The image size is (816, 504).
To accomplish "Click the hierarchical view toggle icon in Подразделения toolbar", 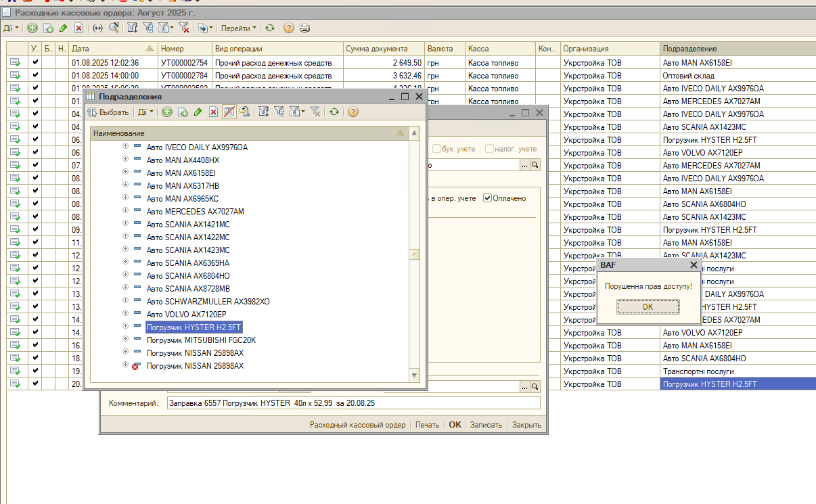I will click(x=230, y=112).
